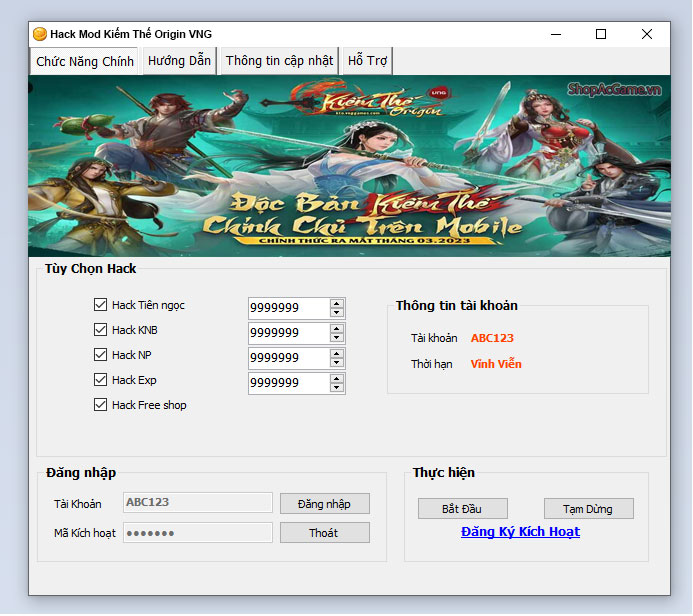Increase Hack Exp value with up arrow
The width and height of the screenshot is (693, 616).
click(337, 379)
